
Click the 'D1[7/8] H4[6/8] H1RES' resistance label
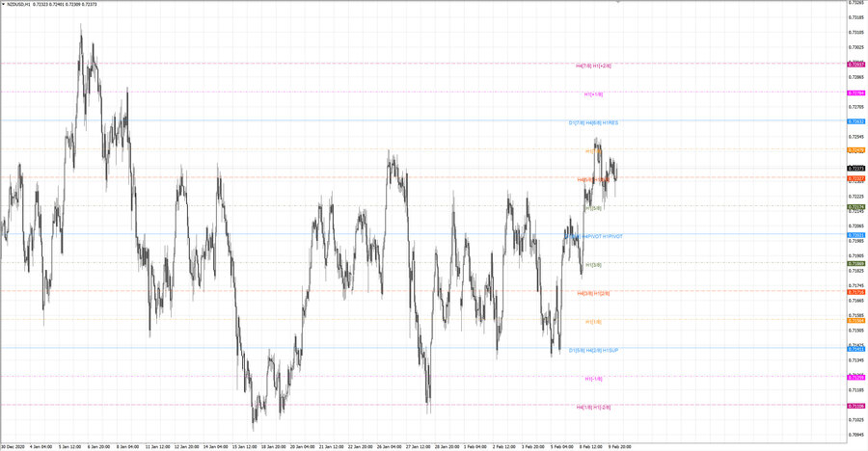click(593, 122)
